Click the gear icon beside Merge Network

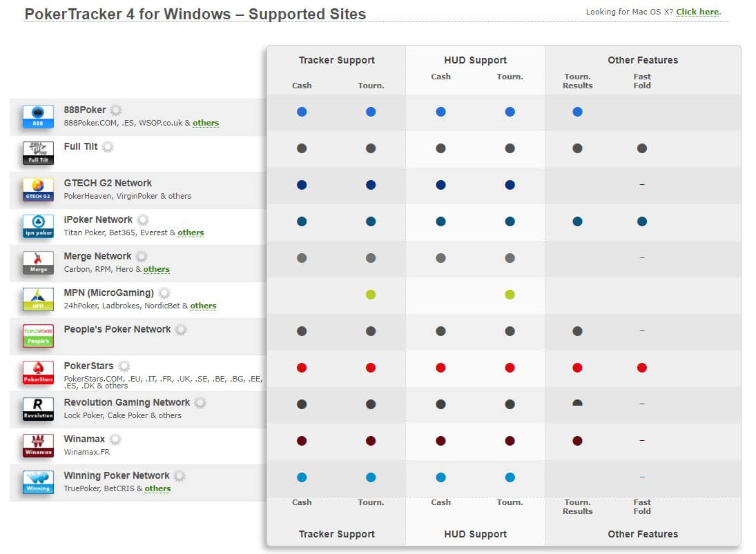click(x=142, y=256)
